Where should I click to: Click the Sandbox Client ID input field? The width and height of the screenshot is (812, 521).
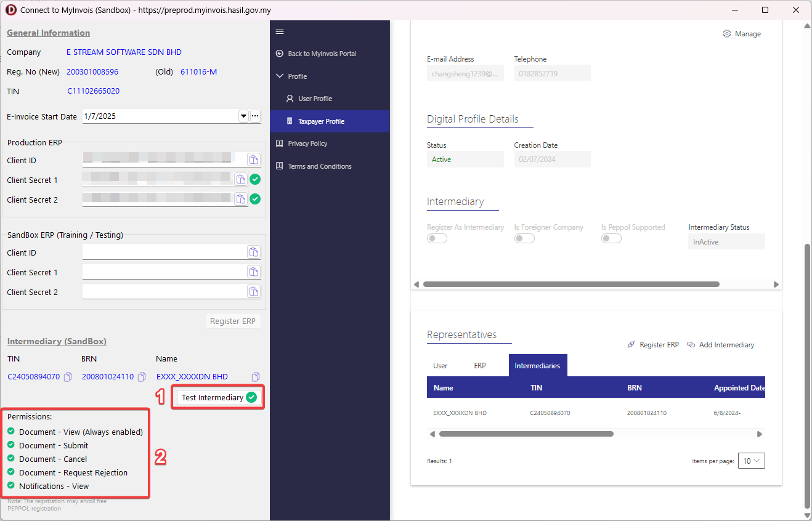click(164, 252)
